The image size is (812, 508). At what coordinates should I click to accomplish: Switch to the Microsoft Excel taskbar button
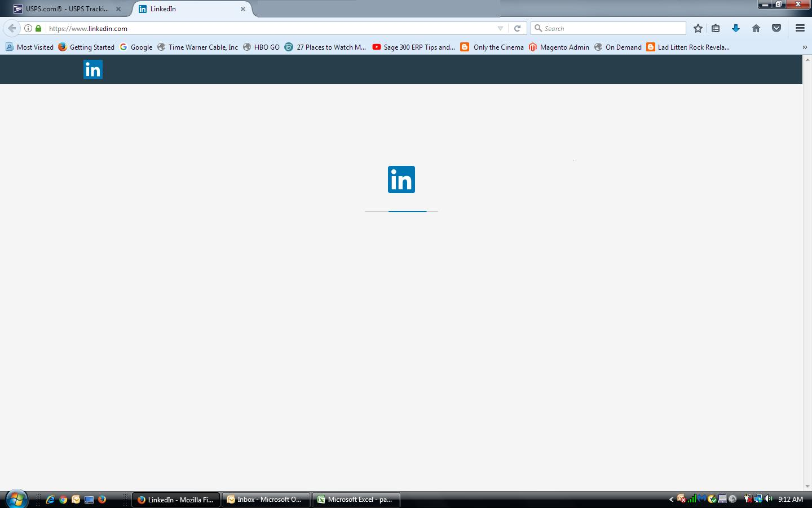356,500
